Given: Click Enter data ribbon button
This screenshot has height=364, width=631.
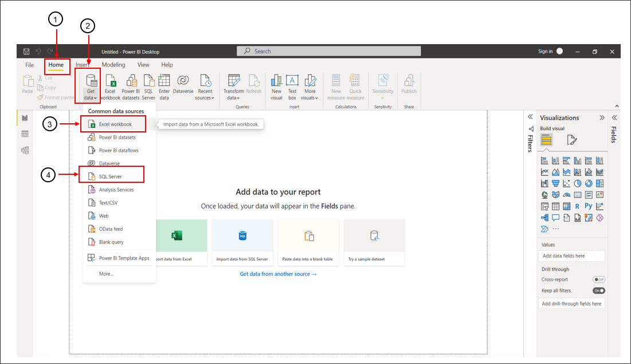Looking at the screenshot, I should (164, 87).
